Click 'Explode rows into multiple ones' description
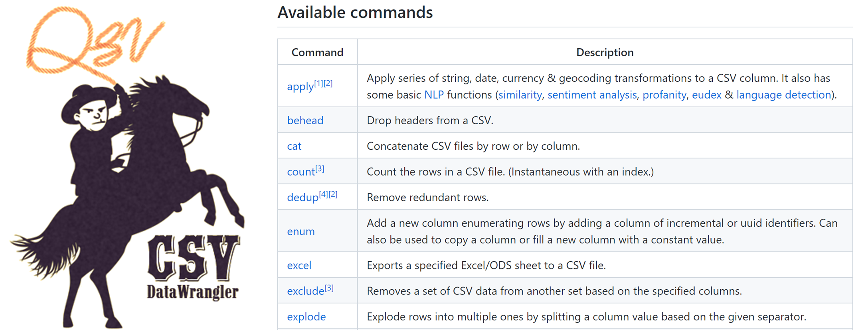Image resolution: width=868 pixels, height=330 pixels. tap(587, 317)
